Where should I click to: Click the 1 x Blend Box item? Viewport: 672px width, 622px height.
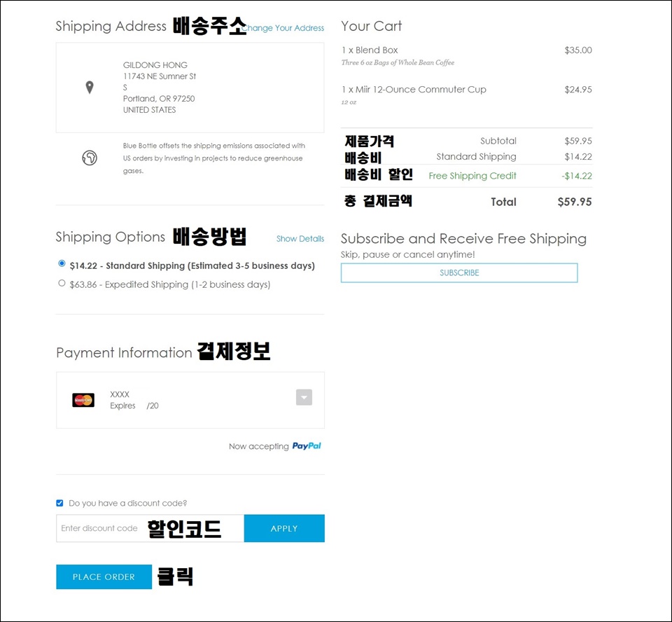[370, 50]
